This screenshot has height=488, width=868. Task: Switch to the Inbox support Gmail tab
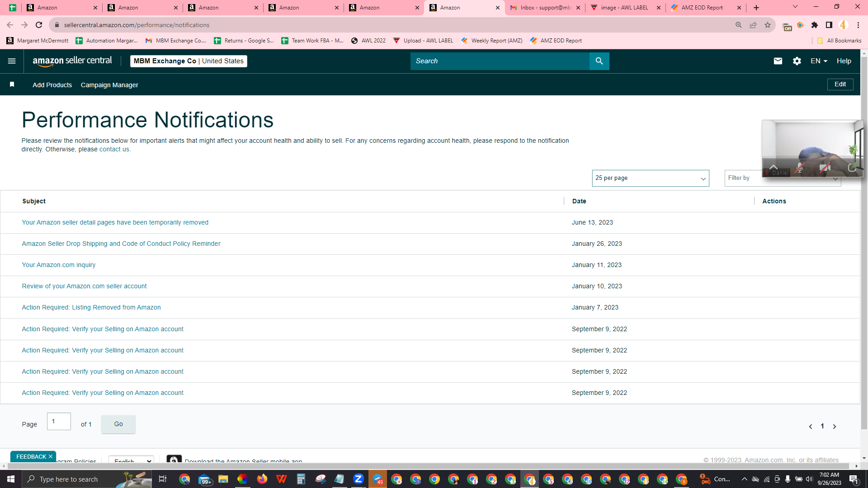coord(545,8)
